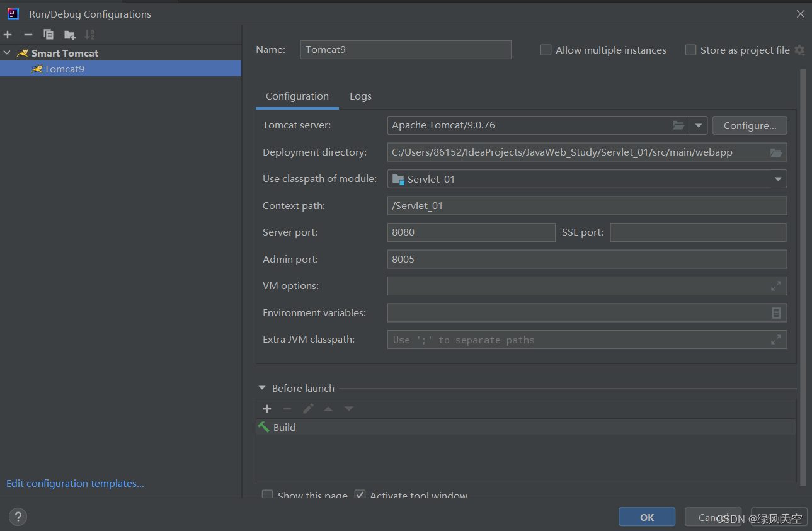The height and width of the screenshot is (531, 812).
Task: Enable Allow multiple instances
Action: click(546, 50)
